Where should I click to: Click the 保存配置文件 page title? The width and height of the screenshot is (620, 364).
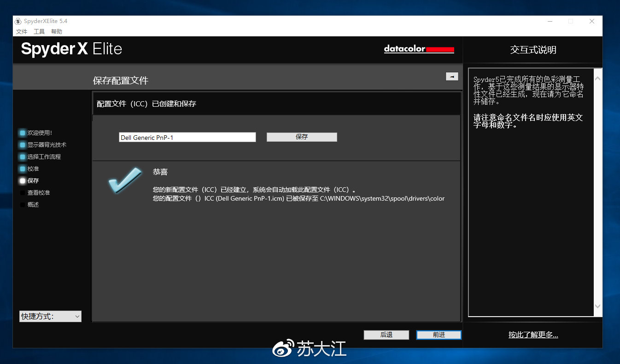pos(121,81)
